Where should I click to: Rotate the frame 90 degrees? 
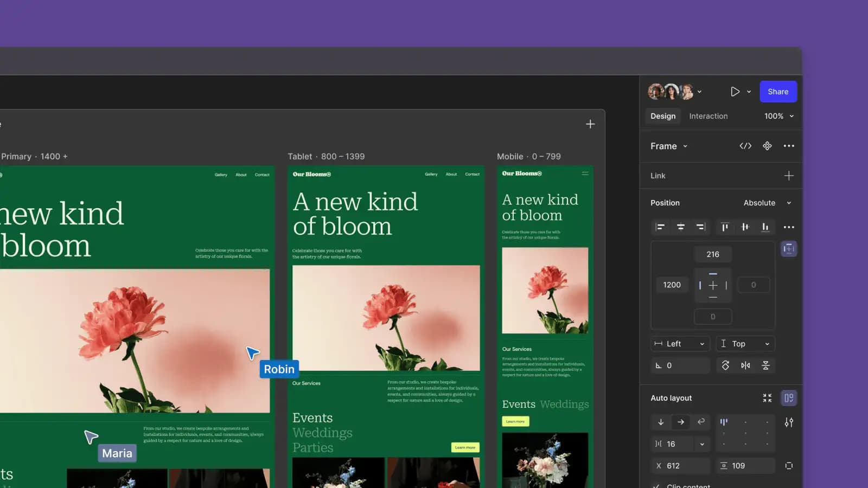725,365
